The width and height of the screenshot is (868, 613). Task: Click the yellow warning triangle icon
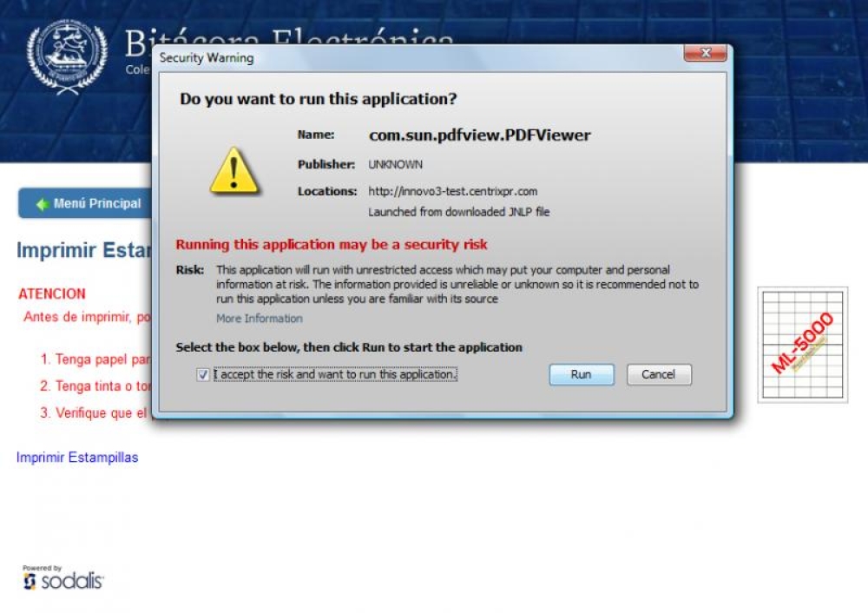pos(233,170)
